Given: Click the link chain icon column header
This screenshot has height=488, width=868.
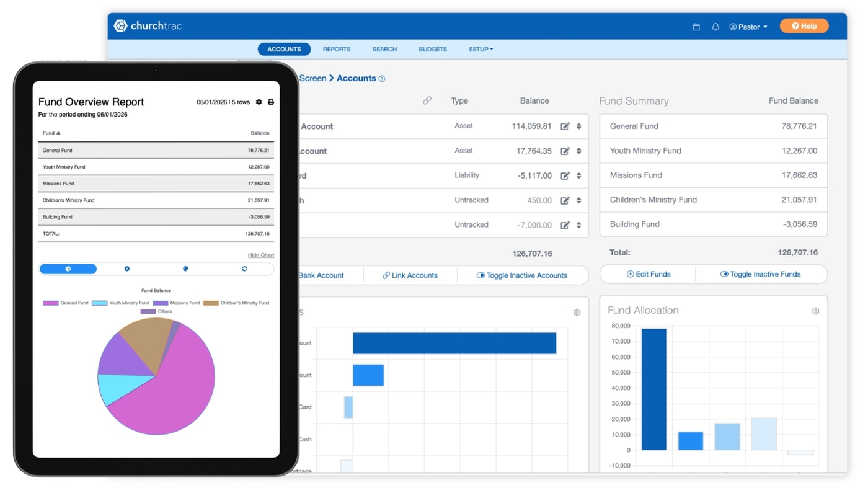Looking at the screenshot, I should point(427,100).
